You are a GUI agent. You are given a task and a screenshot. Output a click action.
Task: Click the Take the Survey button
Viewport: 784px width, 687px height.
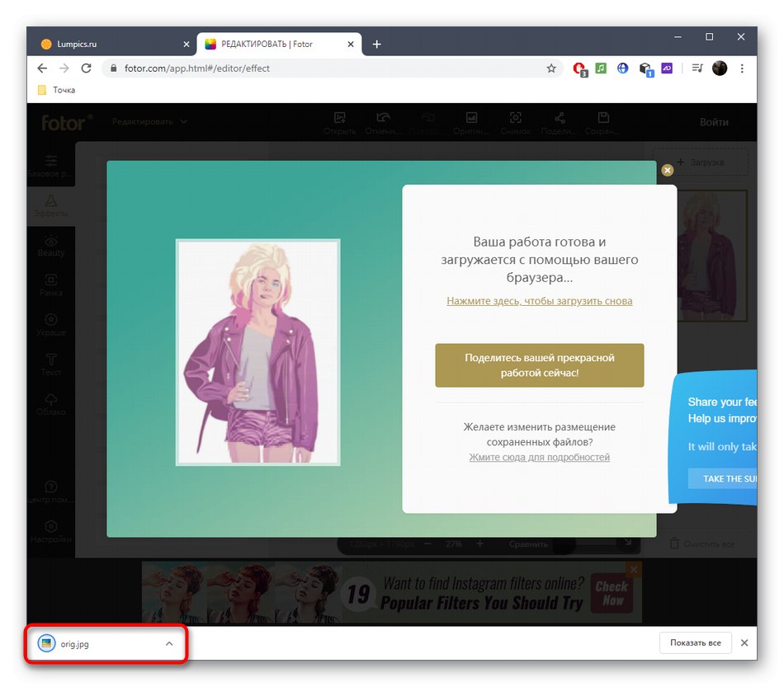click(x=722, y=478)
